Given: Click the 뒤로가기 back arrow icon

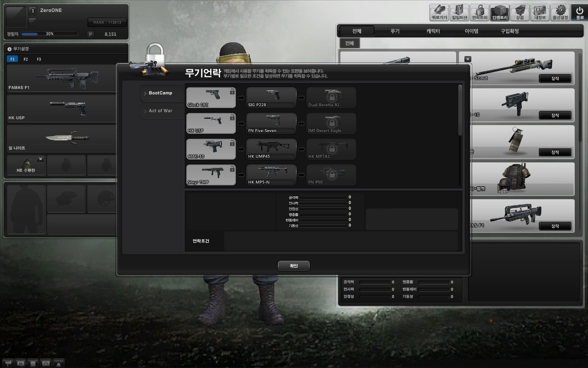Looking at the screenshot, I should pos(439,12).
